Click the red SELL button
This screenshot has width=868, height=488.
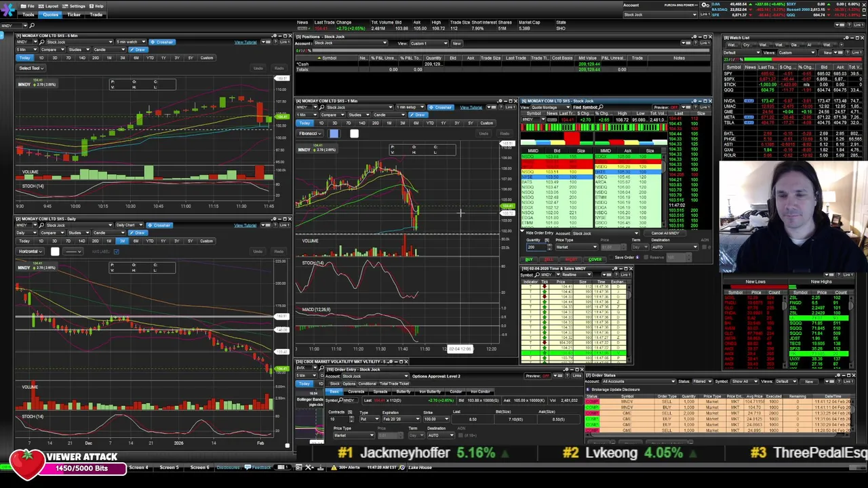(549, 260)
